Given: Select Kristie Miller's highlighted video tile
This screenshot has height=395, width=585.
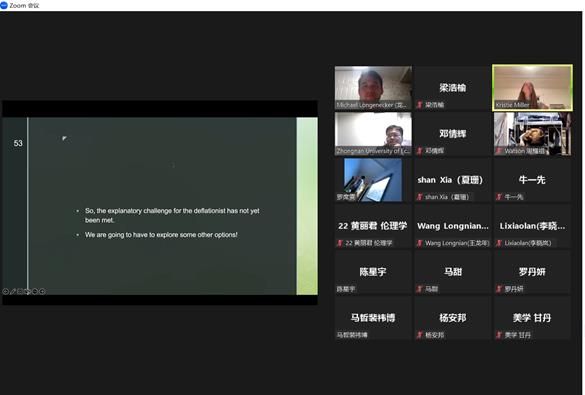Looking at the screenshot, I should coord(532,88).
